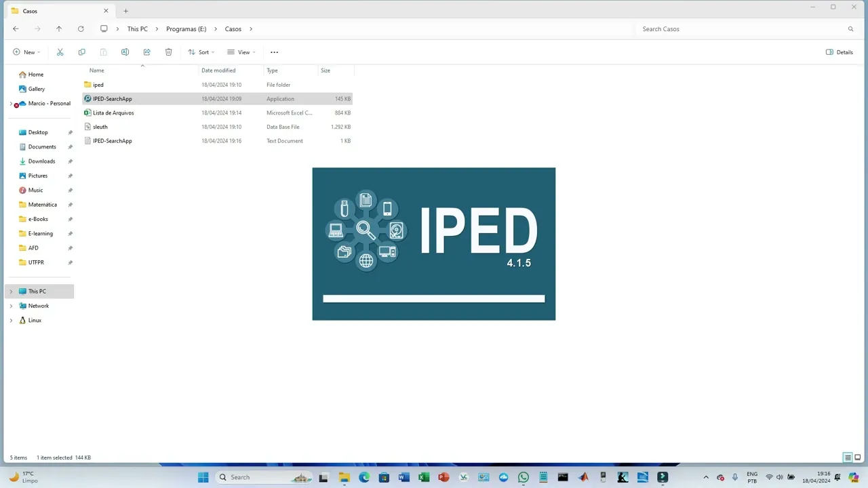The image size is (868, 488).
Task: Open Home in navigation pane
Action: click(31, 75)
